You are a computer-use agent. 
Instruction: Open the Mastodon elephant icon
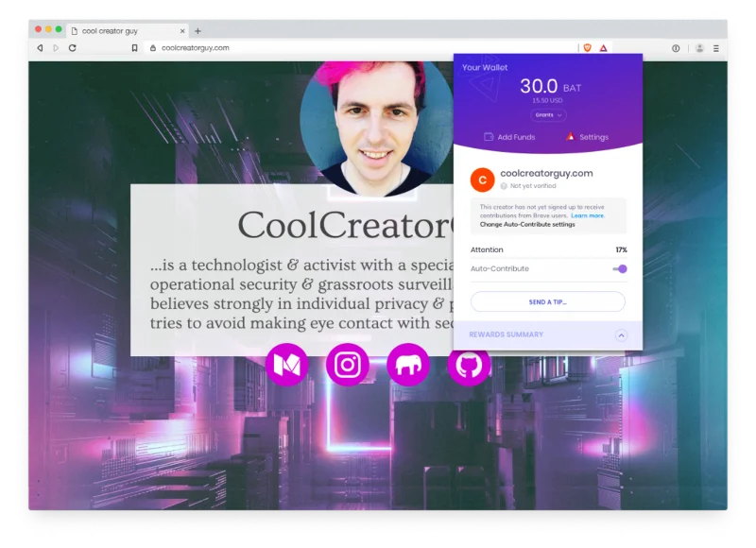(409, 365)
